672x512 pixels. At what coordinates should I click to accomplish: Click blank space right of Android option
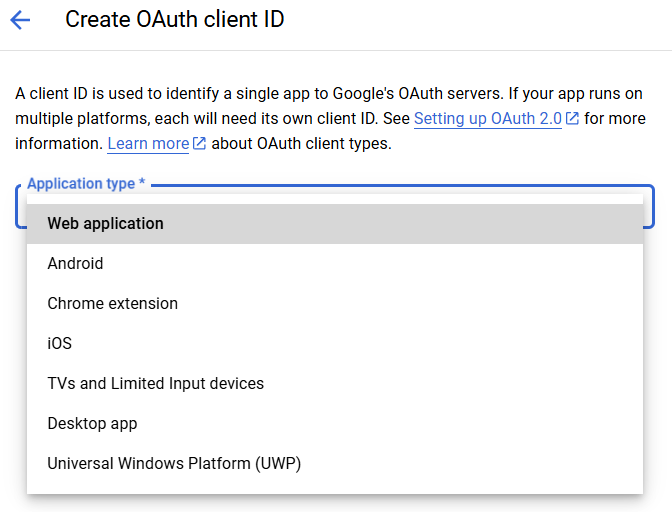pos(400,264)
